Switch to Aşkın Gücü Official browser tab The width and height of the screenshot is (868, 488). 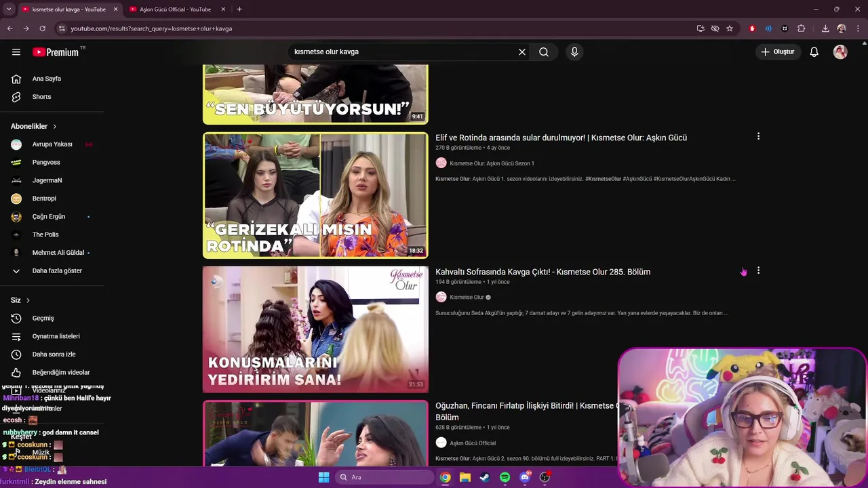tap(175, 9)
